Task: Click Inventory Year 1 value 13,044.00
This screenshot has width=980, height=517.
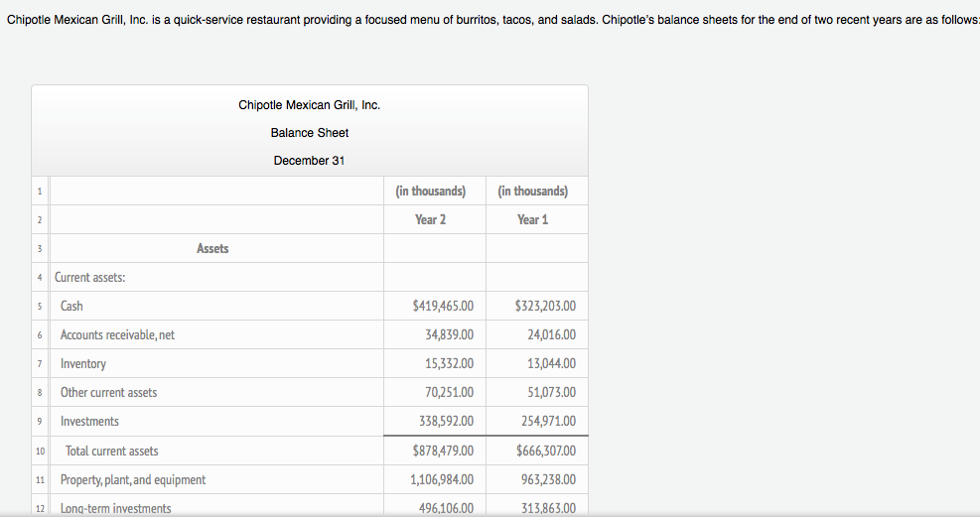Action: coord(552,363)
